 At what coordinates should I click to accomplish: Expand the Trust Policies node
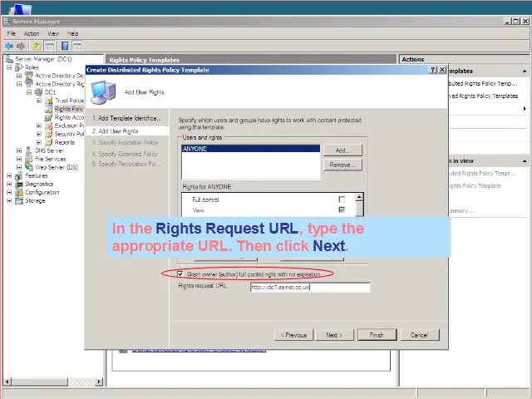pos(39,101)
